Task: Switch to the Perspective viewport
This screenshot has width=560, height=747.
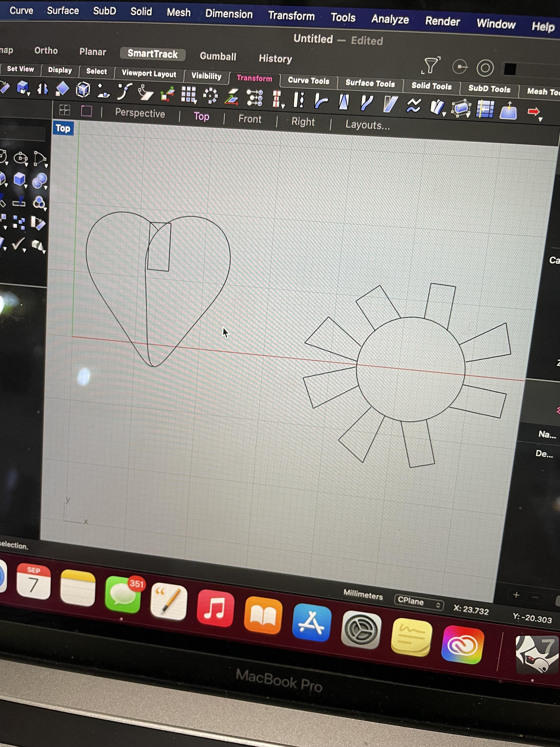Action: point(140,113)
